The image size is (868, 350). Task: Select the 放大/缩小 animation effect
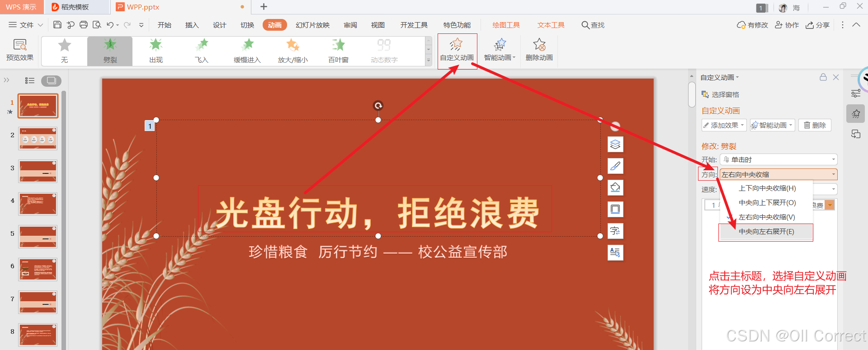point(293,51)
